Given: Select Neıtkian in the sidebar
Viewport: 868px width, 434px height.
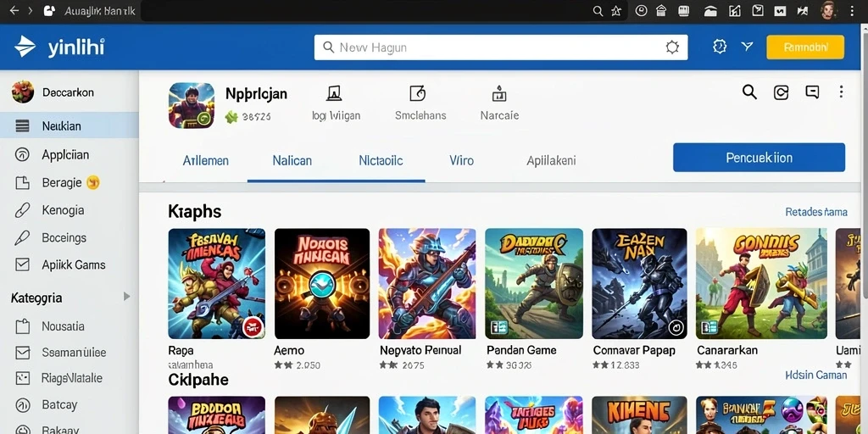Looking at the screenshot, I should click(x=70, y=126).
